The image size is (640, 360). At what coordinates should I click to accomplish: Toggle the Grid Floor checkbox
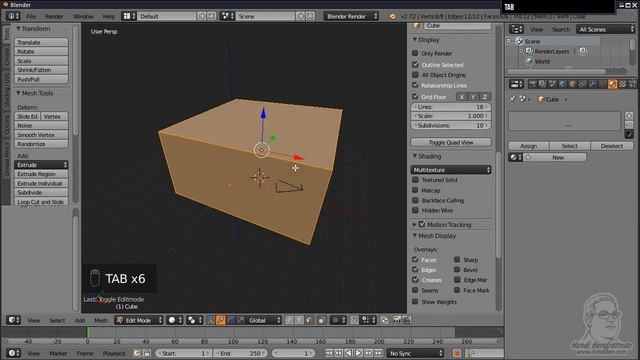[x=415, y=97]
